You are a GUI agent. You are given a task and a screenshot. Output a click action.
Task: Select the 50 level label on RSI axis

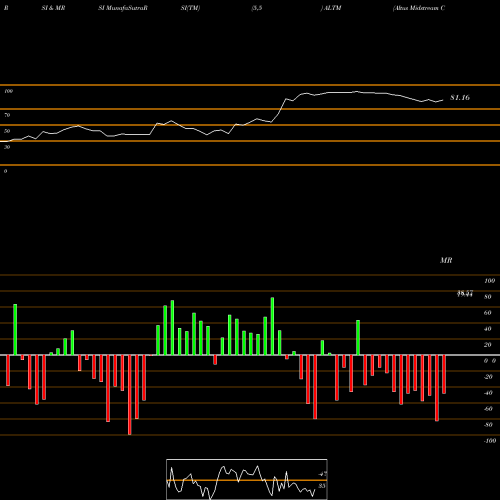[x=7, y=131]
